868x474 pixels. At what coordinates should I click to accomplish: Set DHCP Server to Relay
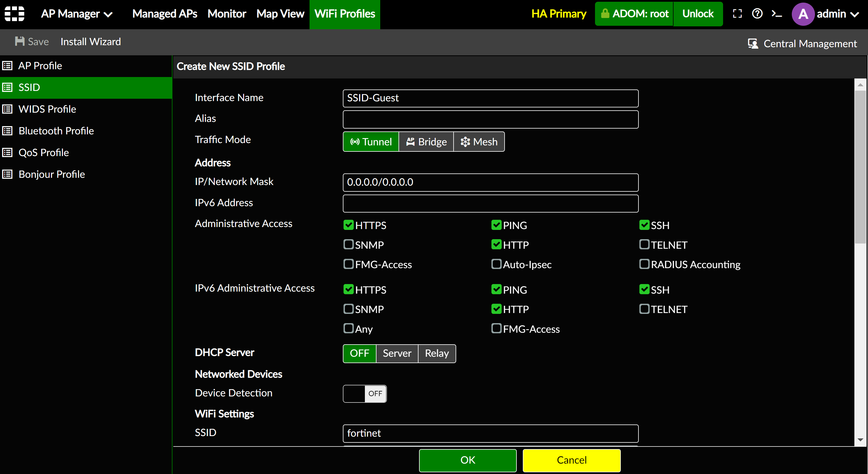tap(437, 354)
